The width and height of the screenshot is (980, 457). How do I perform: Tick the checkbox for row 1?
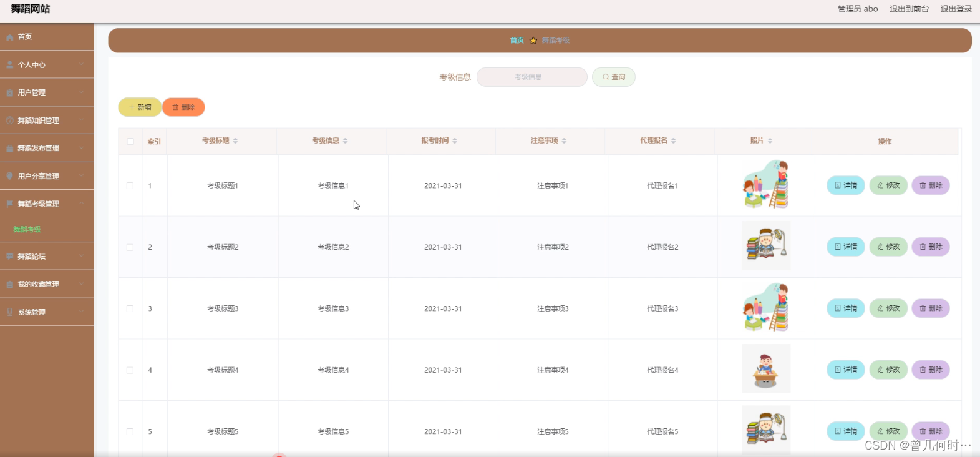(x=130, y=185)
